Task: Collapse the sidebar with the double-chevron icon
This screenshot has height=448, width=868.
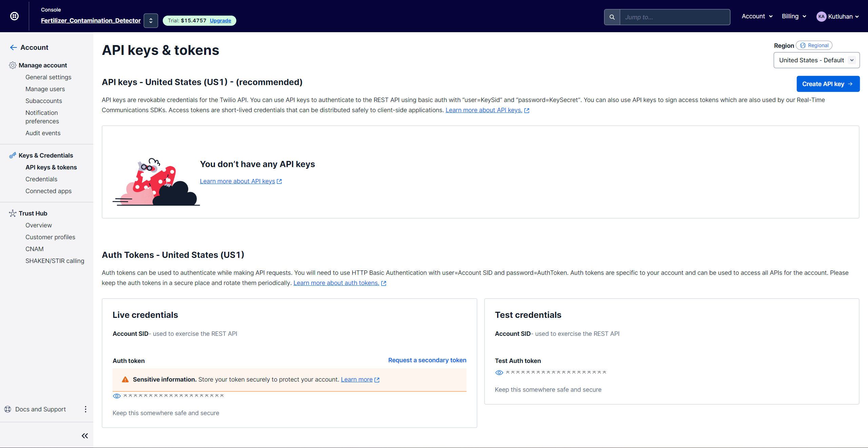Action: [x=84, y=436]
